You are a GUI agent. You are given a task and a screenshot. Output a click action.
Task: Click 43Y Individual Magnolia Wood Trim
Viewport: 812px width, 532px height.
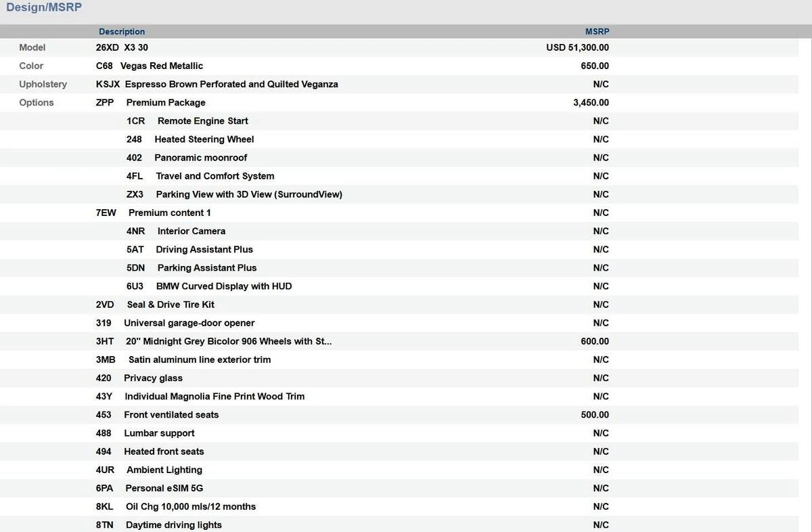pos(200,397)
